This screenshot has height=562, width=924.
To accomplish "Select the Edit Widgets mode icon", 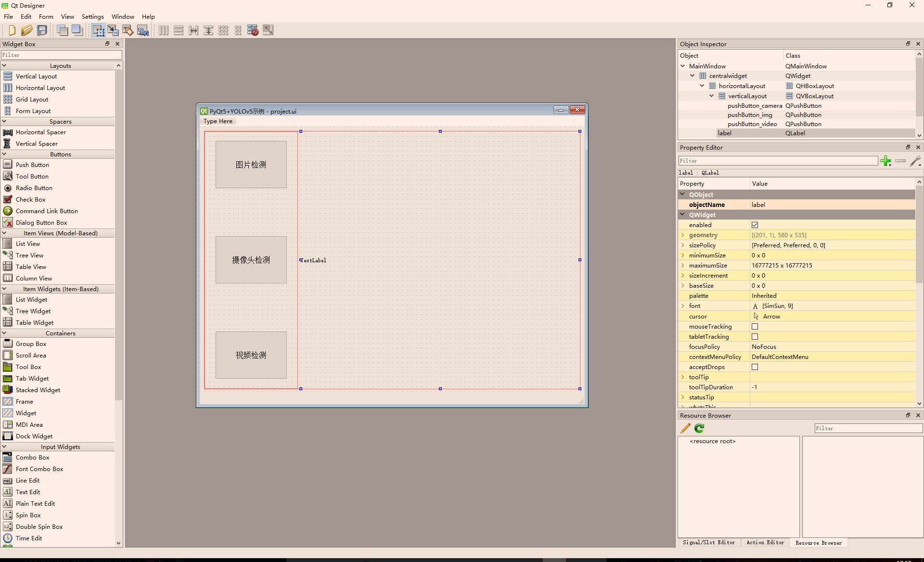I will 98,30.
